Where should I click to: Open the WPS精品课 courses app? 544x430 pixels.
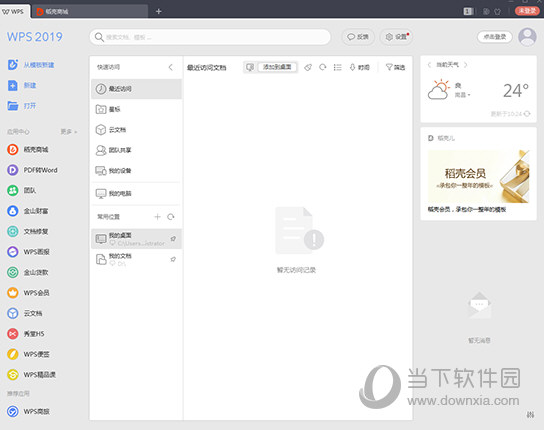(31, 375)
